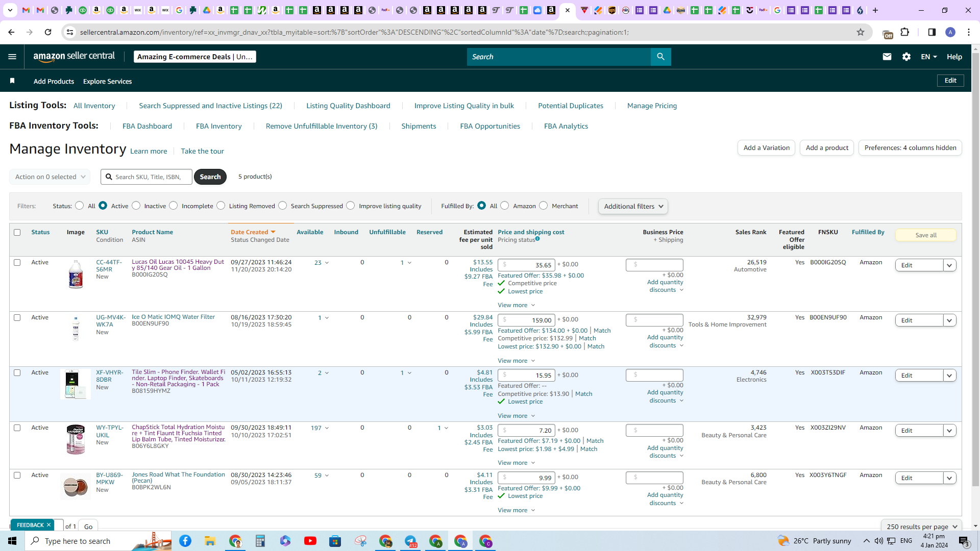Choose the Inactive status radio button

point(136,206)
